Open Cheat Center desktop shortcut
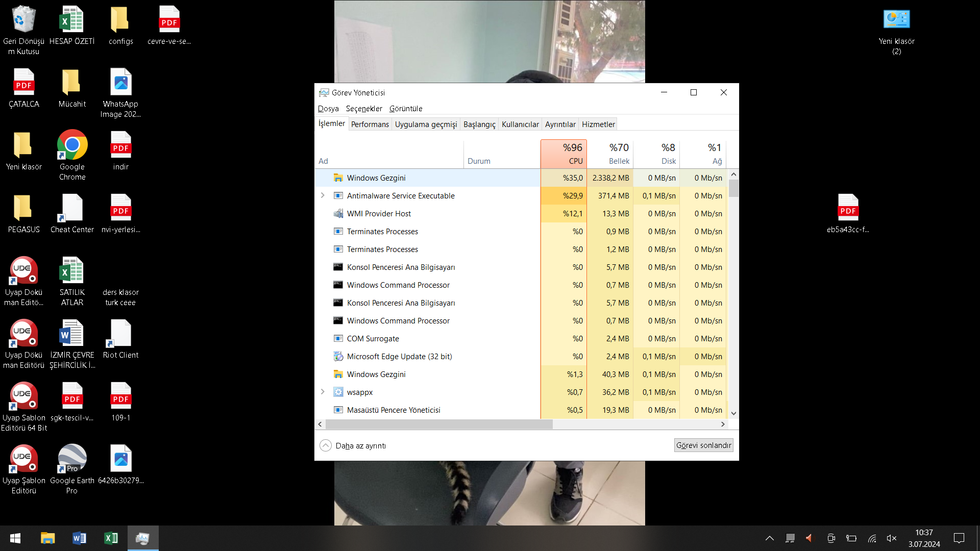The image size is (980, 551). tap(72, 209)
